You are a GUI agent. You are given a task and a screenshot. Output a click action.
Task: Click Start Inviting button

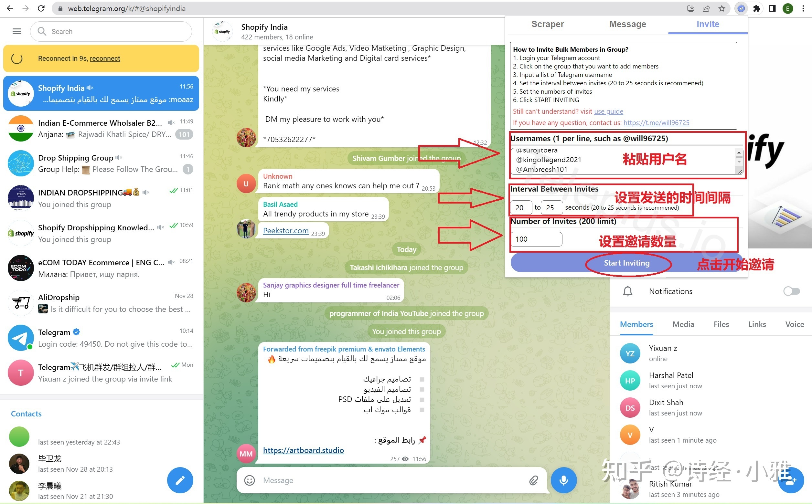[x=627, y=262]
